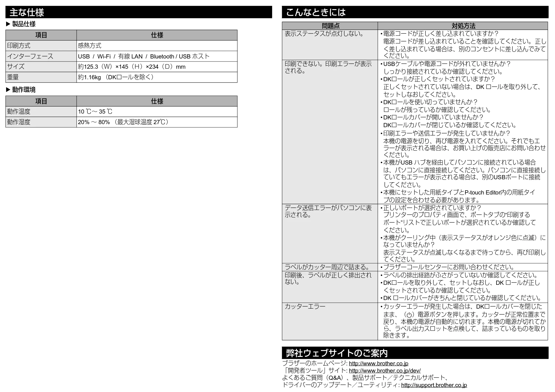Select the ブラザーのホームページ label text
Image resolution: width=555 pixels, height=392 pixels.
314,363
